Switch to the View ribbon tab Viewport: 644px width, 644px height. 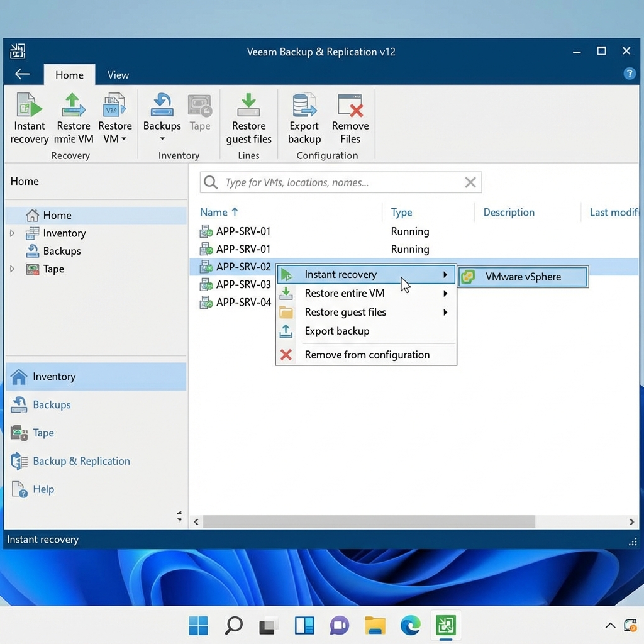click(118, 75)
